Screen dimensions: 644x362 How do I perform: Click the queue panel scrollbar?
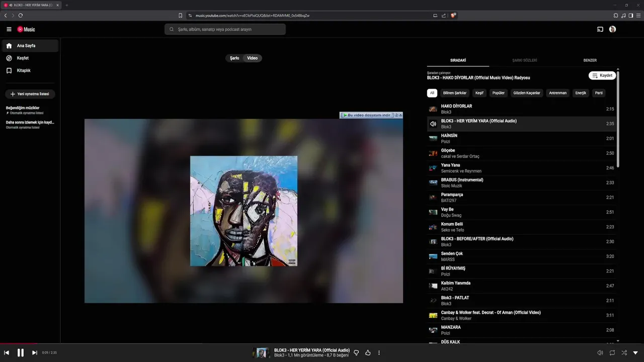click(x=618, y=120)
